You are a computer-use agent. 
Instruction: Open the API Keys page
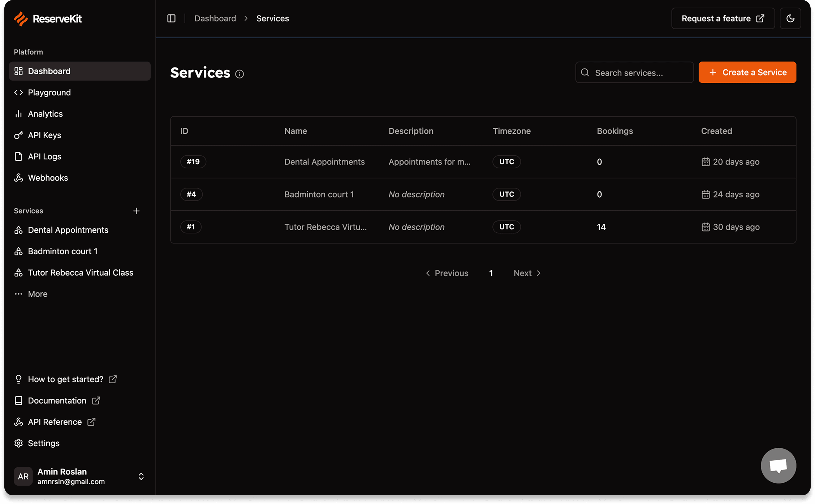click(x=80, y=135)
